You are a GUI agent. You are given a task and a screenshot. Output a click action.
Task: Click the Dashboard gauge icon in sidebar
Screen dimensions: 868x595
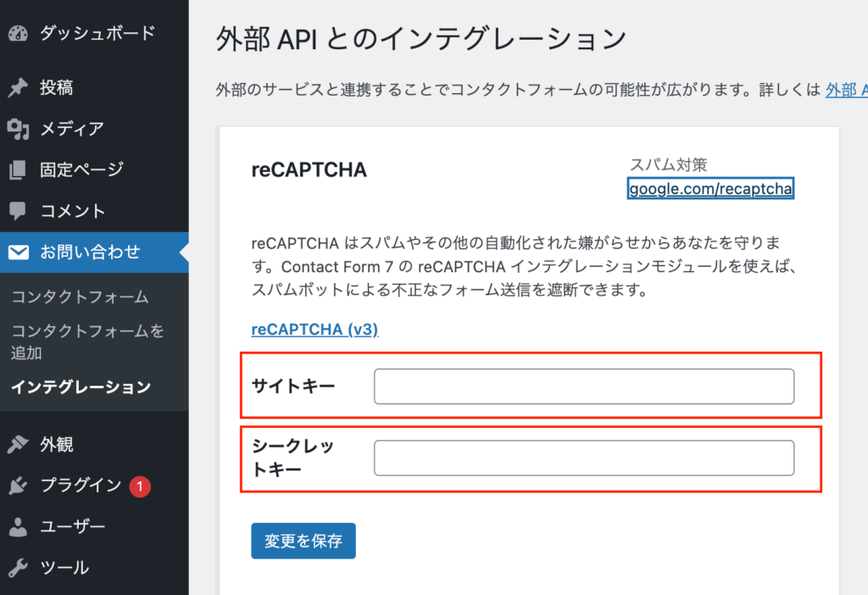(x=18, y=34)
